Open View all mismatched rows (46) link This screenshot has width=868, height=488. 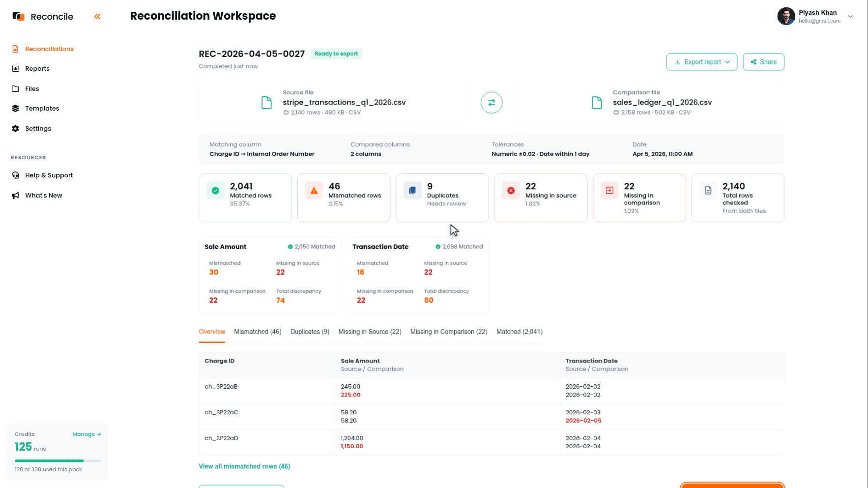244,466
